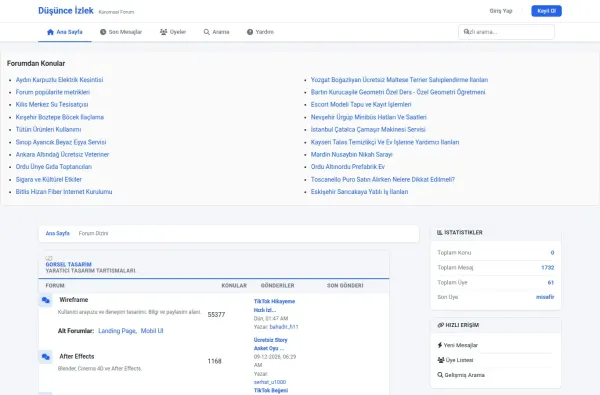The width and height of the screenshot is (600, 395).
Task: Click the Wireframe forum chat icon
Action: 46,300
